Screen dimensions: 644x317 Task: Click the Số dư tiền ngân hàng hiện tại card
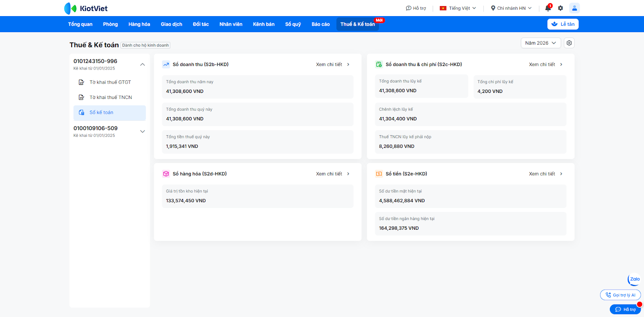click(471, 224)
